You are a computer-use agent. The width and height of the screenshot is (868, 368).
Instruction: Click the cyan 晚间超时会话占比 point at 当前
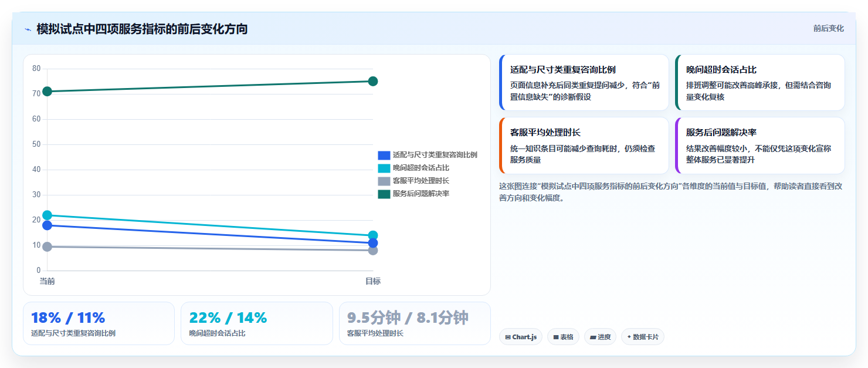(x=47, y=215)
